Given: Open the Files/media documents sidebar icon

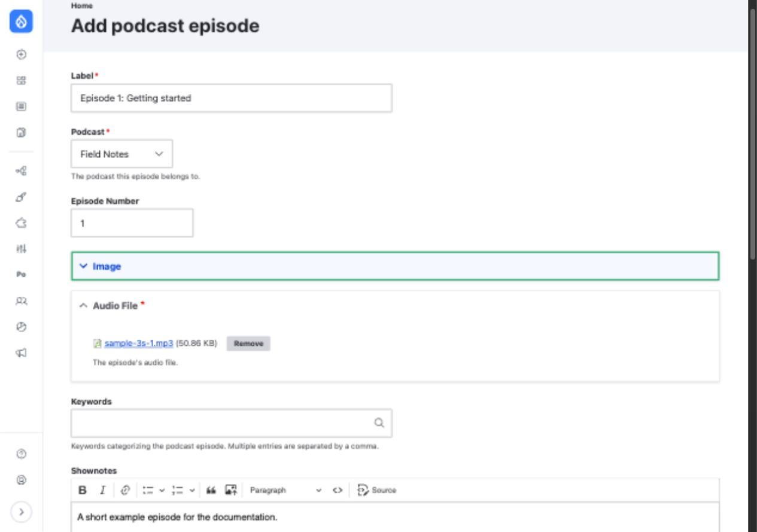Looking at the screenshot, I should (21, 132).
